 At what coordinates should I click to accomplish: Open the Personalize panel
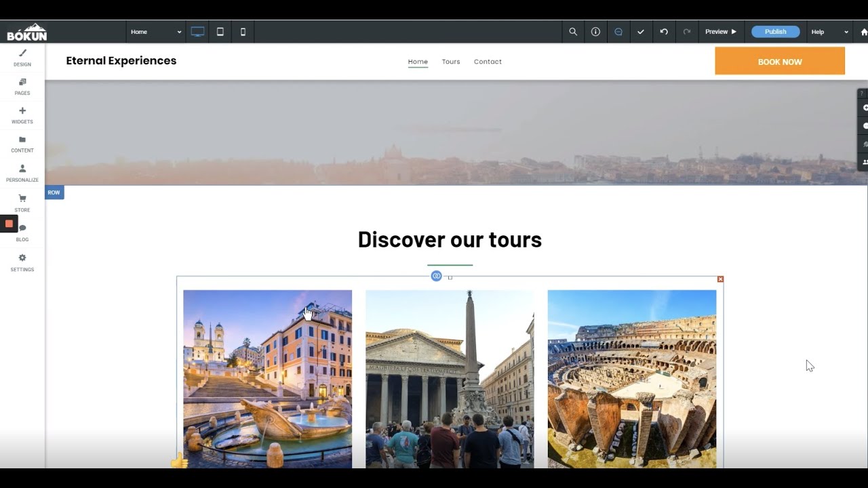[22, 173]
